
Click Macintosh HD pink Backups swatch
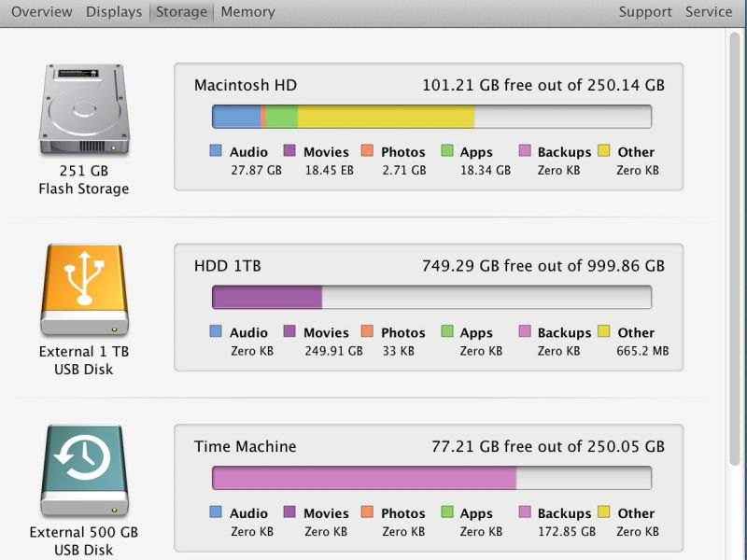tap(525, 151)
